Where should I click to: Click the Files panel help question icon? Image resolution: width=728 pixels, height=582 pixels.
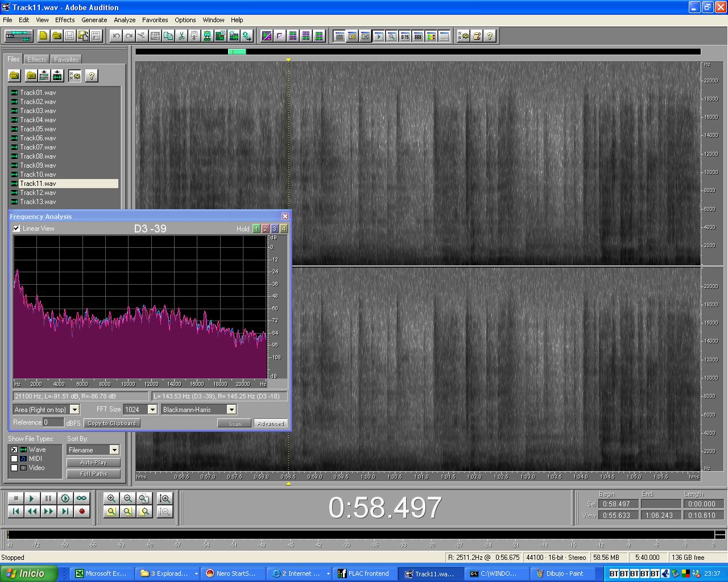(x=91, y=76)
